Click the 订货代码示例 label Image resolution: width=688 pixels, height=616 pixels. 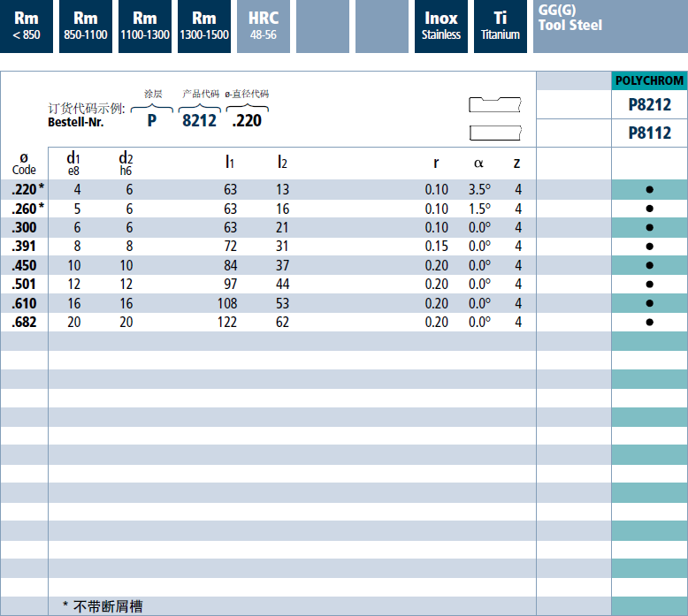pyautogui.click(x=87, y=109)
